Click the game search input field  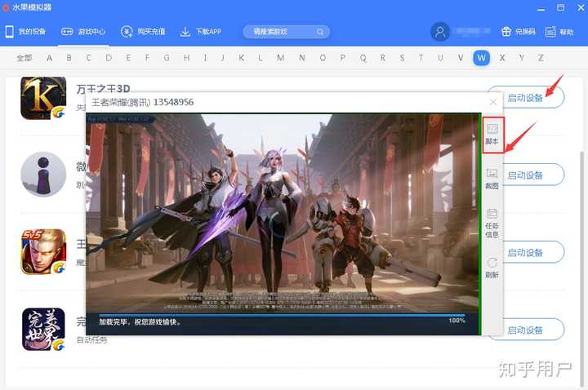coord(286,32)
